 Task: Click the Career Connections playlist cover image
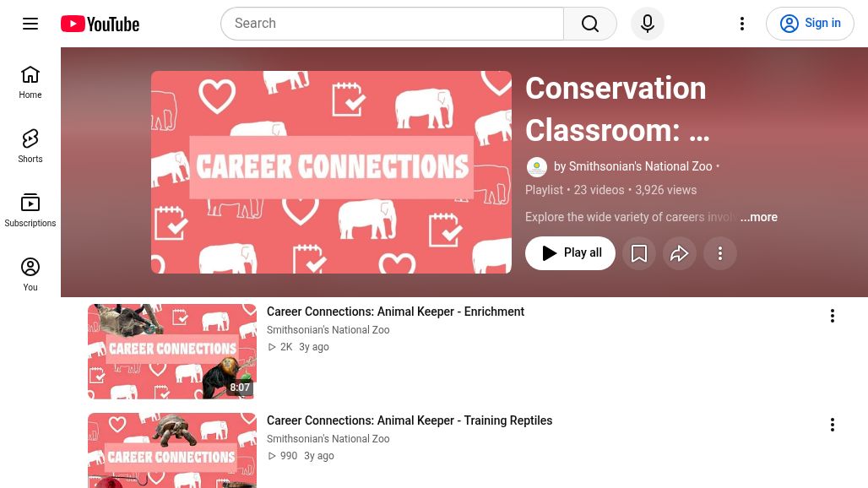(331, 172)
